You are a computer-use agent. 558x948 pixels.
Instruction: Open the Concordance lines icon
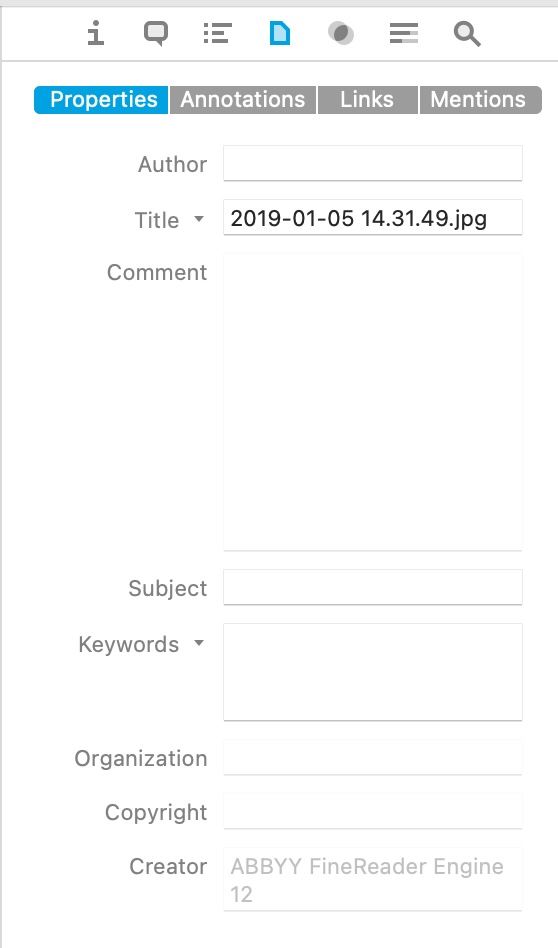(404, 33)
